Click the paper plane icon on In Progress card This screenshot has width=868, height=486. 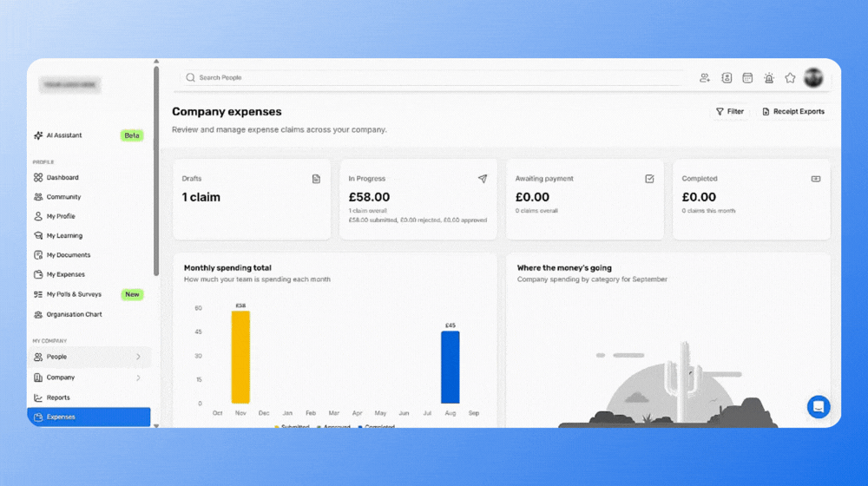483,179
